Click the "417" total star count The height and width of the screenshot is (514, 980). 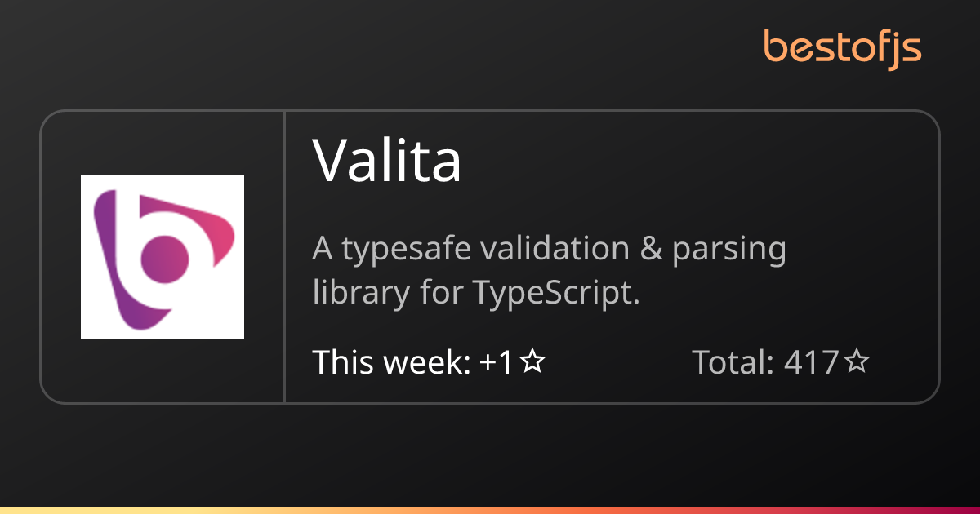pyautogui.click(x=811, y=362)
